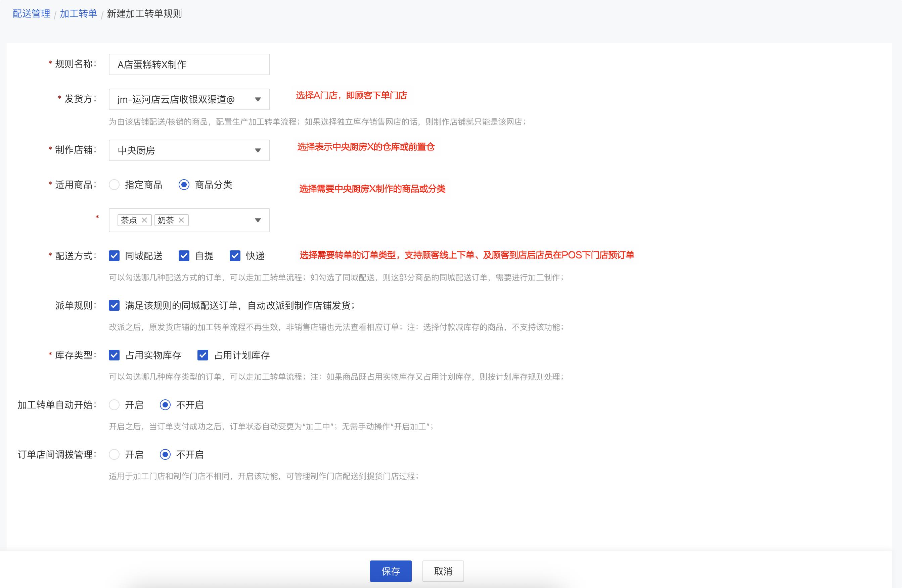
Task: Open the 发货方 dropdown arrow
Action: point(258,99)
